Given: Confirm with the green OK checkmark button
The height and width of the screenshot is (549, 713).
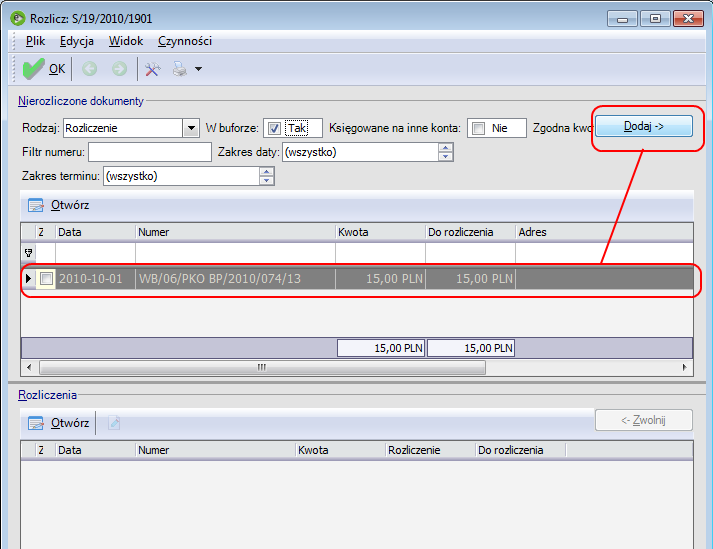Looking at the screenshot, I should coord(44,69).
